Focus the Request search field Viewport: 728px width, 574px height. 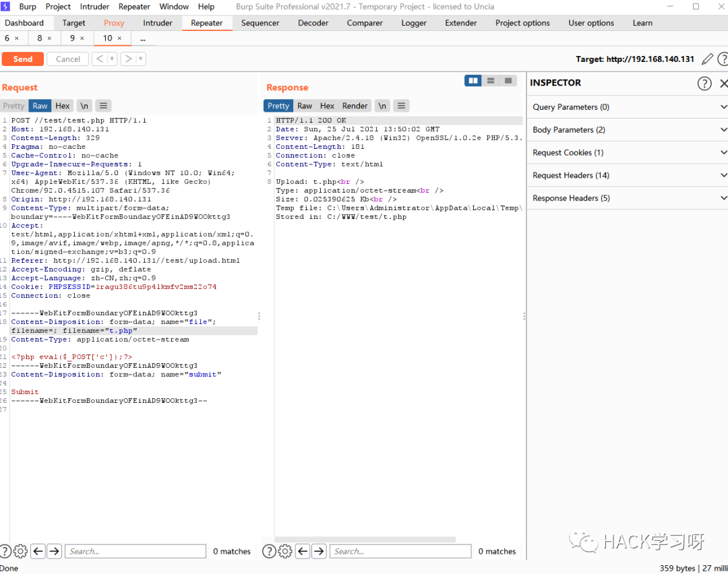click(135, 551)
